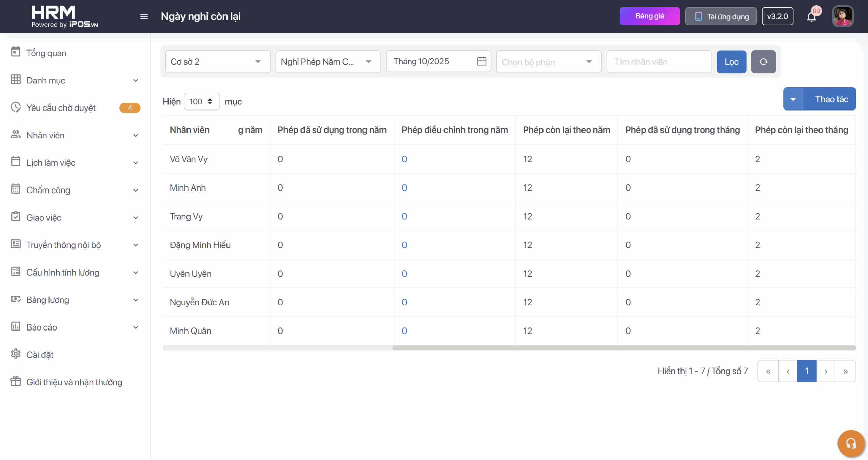Image resolution: width=868 pixels, height=460 pixels.
Task: Open the Cài đặt gear icon
Action: pyautogui.click(x=16, y=354)
